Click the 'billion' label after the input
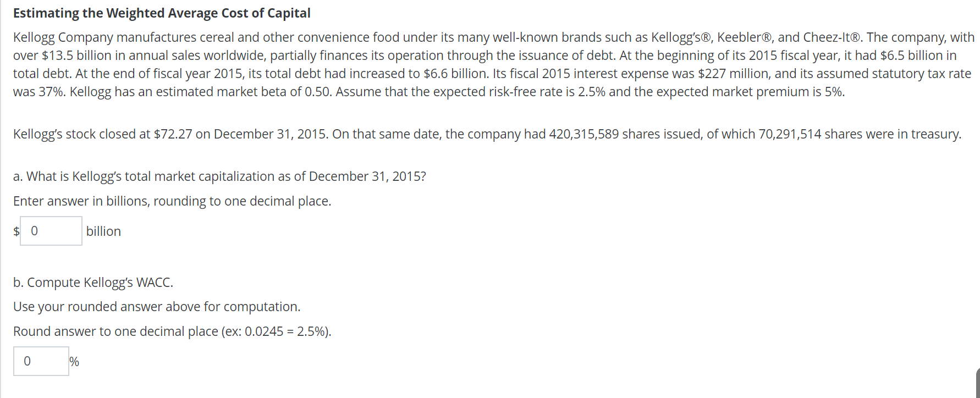The height and width of the screenshot is (398, 980). click(x=103, y=231)
